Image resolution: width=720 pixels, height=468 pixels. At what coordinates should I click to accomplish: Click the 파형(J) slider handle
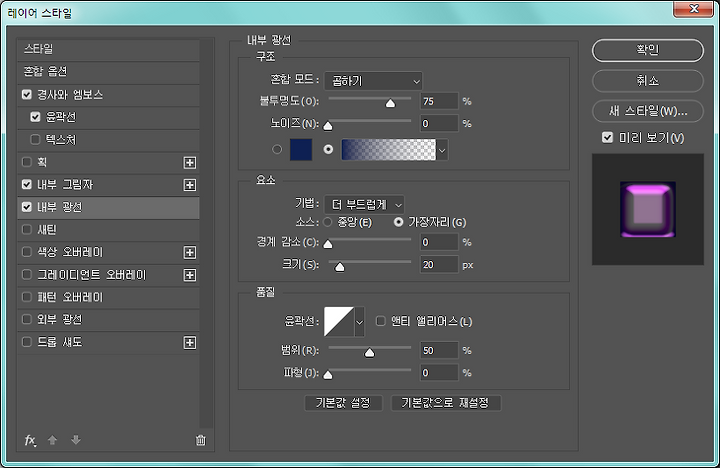(x=328, y=375)
